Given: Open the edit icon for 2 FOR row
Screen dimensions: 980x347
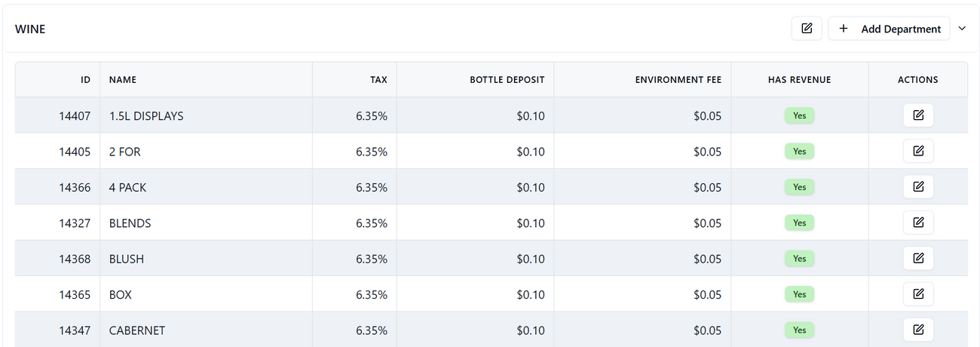Looking at the screenshot, I should pos(917,151).
